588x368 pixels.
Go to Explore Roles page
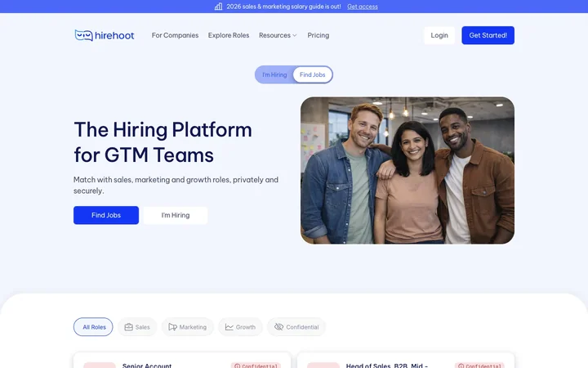(x=229, y=35)
